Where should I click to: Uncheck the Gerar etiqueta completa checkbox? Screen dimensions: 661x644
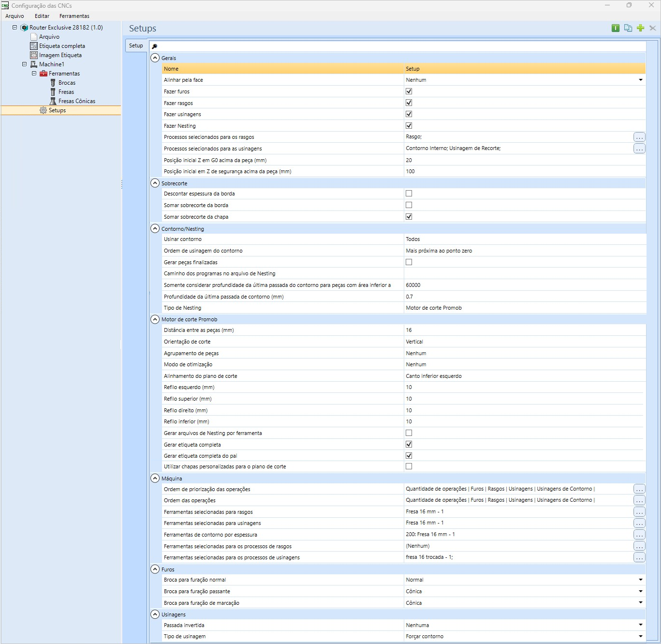tap(409, 444)
